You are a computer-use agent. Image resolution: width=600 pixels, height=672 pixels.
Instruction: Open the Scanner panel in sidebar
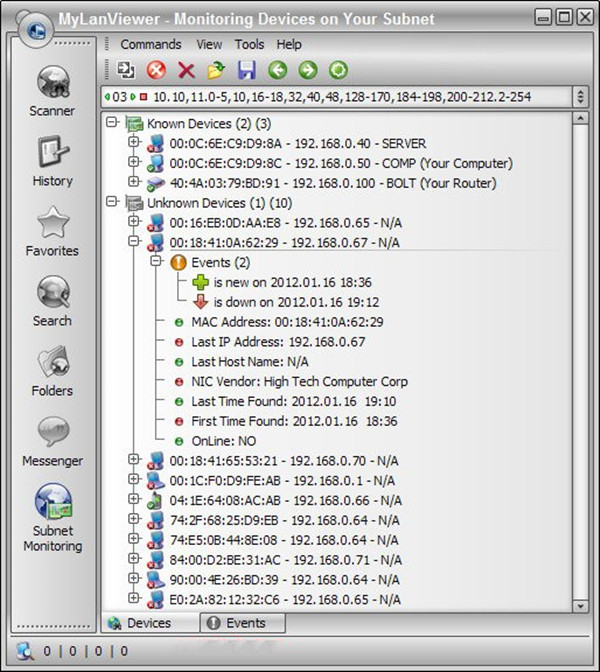(x=52, y=92)
